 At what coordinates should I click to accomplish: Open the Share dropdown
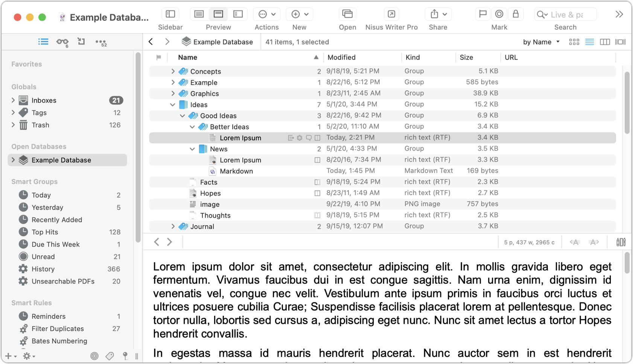[438, 14]
